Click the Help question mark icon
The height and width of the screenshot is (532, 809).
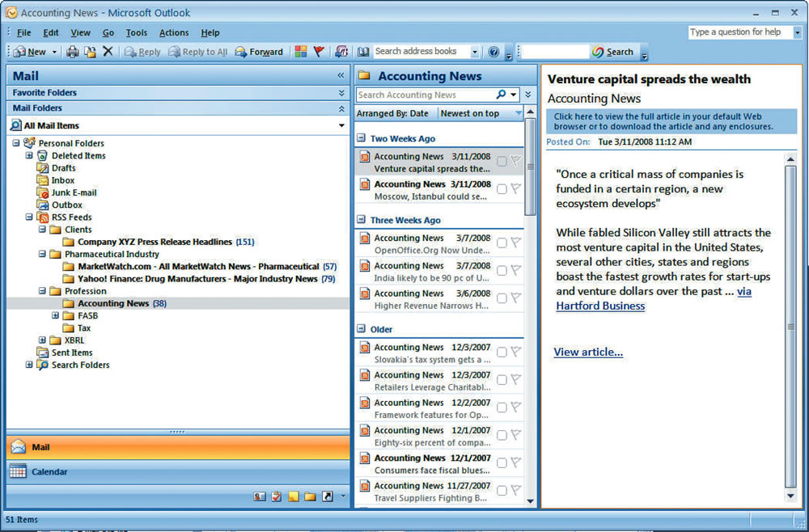pos(493,52)
